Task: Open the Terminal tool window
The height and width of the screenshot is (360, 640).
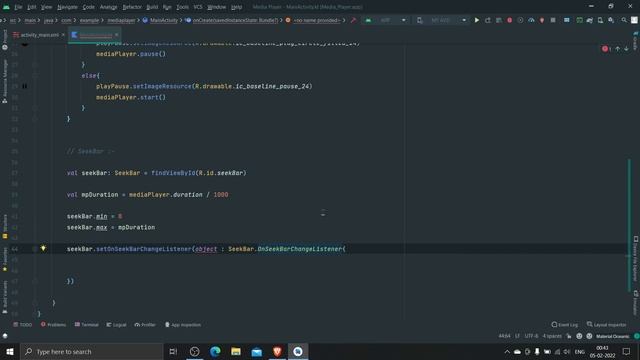Action: coord(87,325)
